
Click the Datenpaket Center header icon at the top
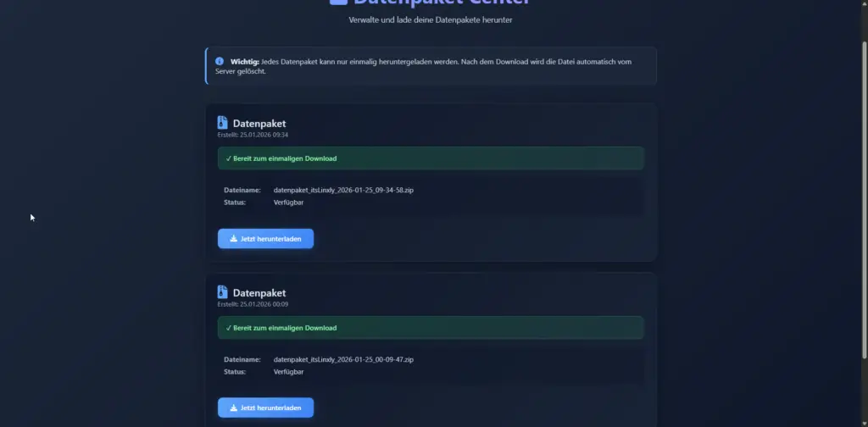pyautogui.click(x=338, y=2)
